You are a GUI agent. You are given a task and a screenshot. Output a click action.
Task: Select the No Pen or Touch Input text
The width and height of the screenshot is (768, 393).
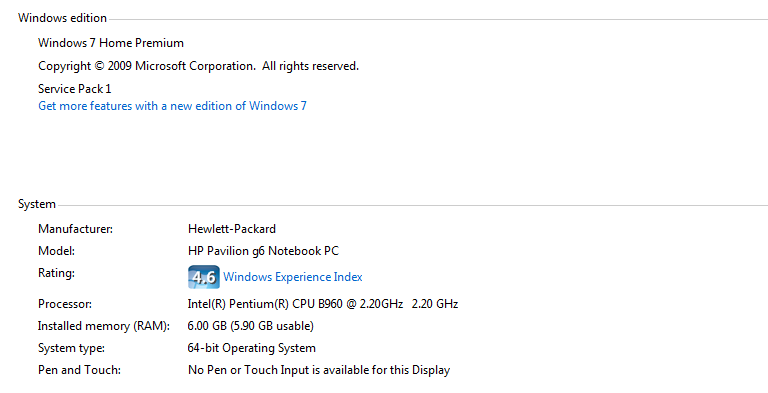click(319, 370)
